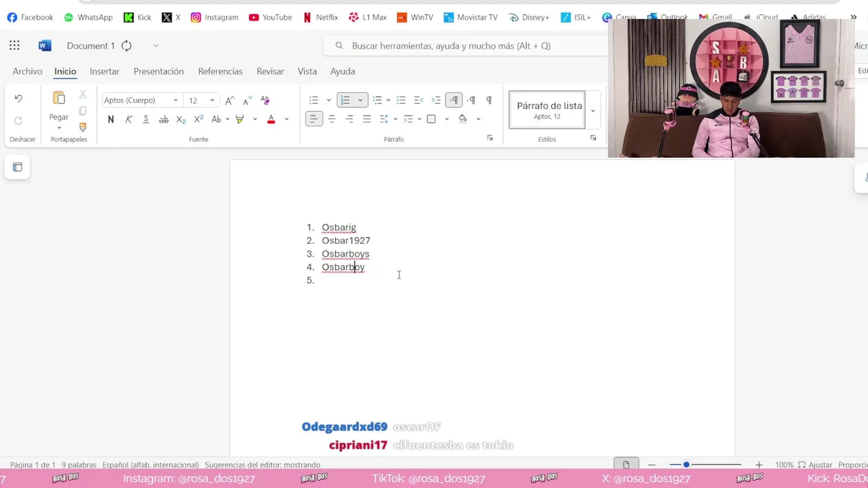Clear formatting with the eraser A icon
Image resolution: width=868 pixels, height=488 pixels.
[x=265, y=100]
